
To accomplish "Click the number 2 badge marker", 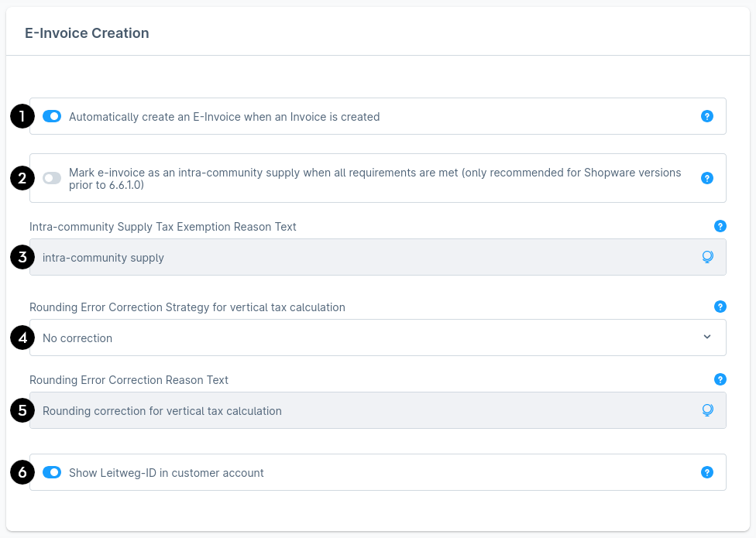I will [x=22, y=178].
